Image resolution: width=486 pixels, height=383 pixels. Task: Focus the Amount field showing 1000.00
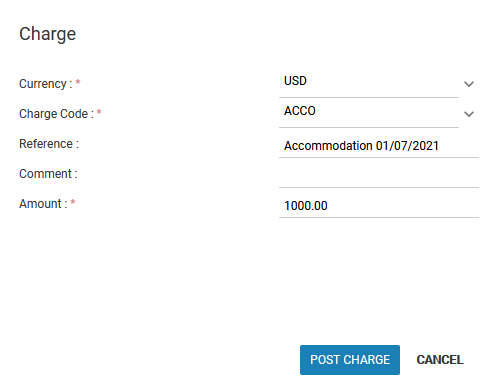(379, 204)
